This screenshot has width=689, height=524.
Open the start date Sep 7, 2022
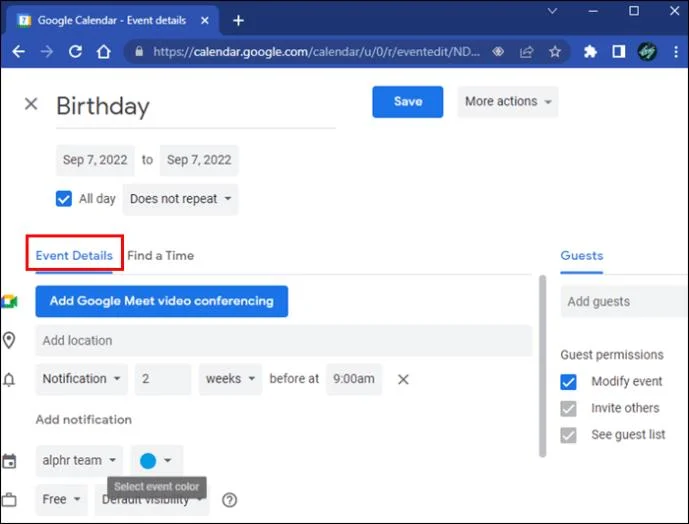click(x=95, y=160)
